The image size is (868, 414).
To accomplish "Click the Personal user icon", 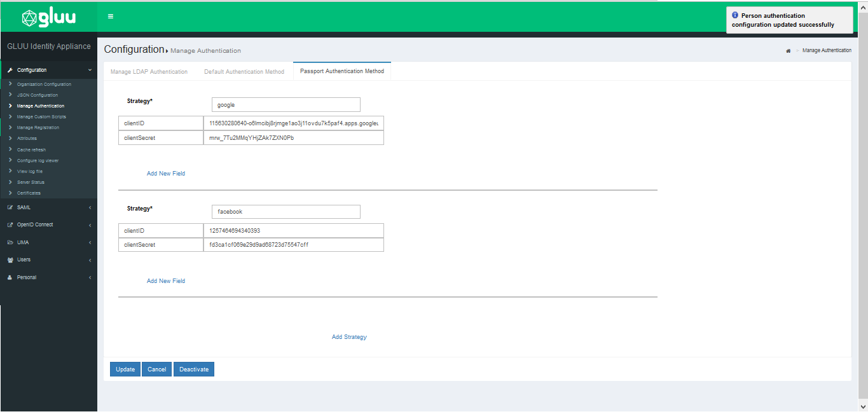I will tap(10, 277).
